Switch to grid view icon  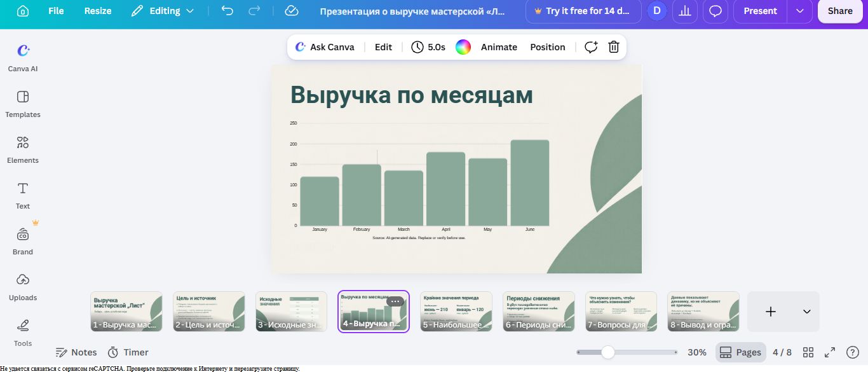click(x=808, y=352)
